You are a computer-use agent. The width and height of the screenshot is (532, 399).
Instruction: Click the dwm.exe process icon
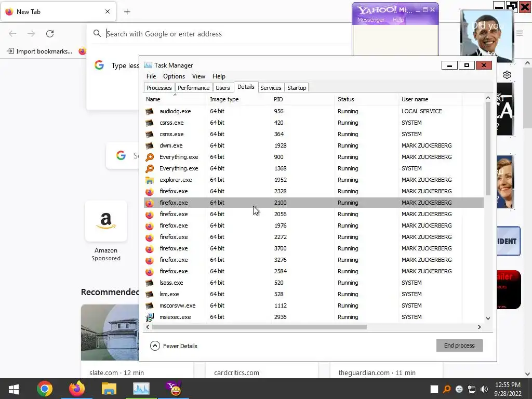click(150, 145)
